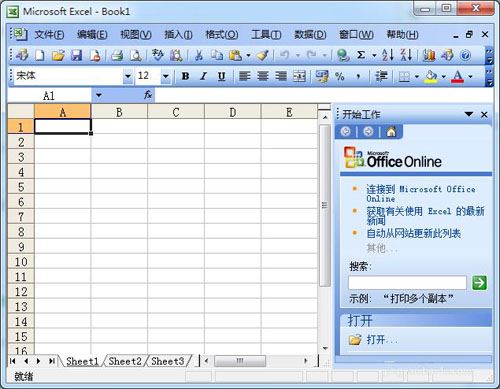Toggle Italic formatting
Image resolution: width=500 pixels, height=389 pixels.
pyautogui.click(x=203, y=76)
